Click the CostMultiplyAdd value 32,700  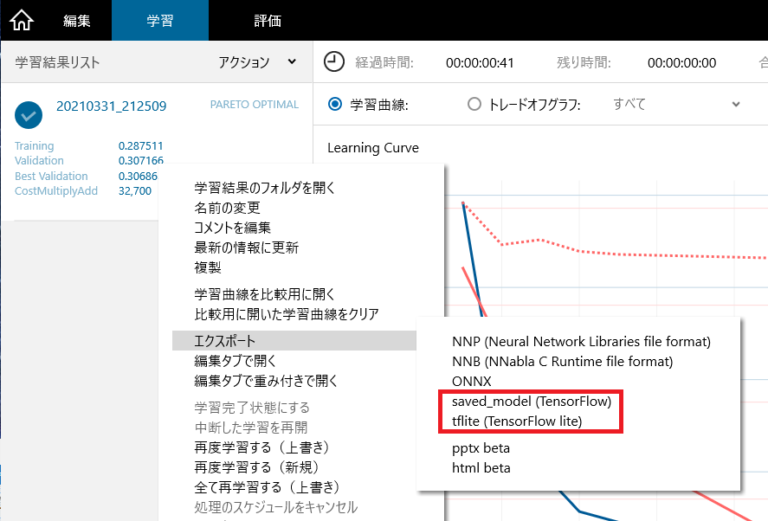point(135,191)
